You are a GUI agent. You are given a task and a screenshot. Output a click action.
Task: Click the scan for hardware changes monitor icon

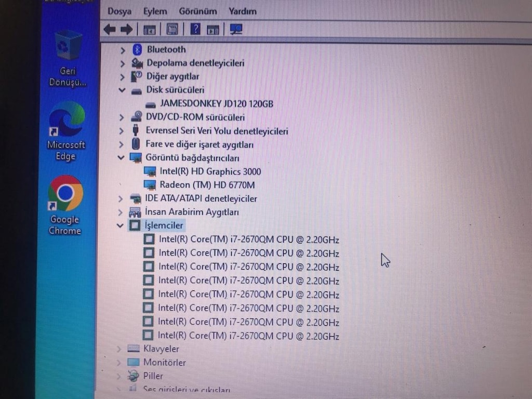[x=236, y=30]
